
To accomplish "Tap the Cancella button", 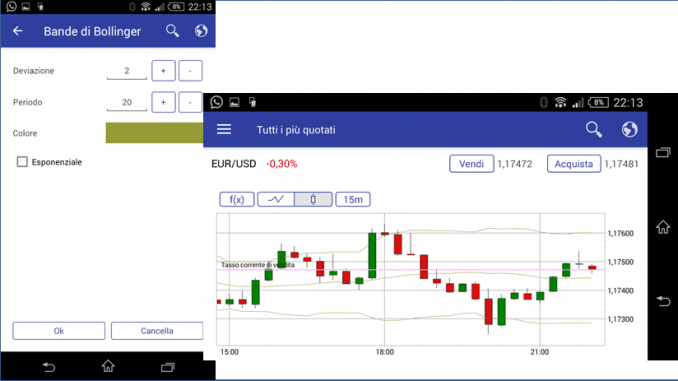I will [x=157, y=331].
